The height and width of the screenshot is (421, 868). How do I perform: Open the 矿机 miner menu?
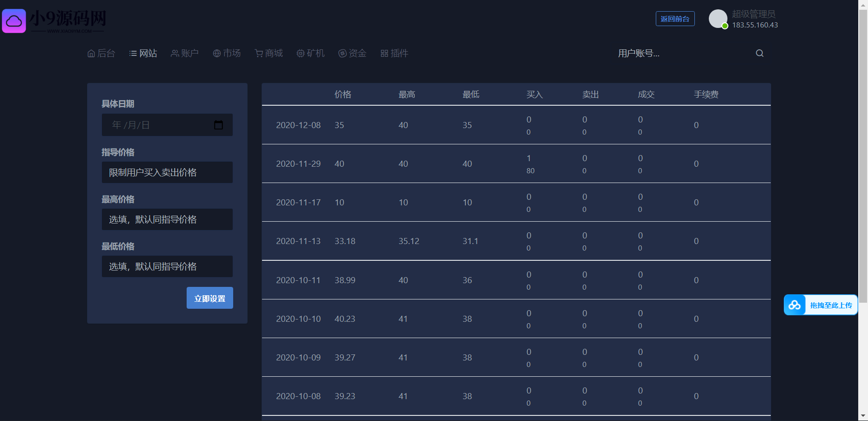coord(310,54)
